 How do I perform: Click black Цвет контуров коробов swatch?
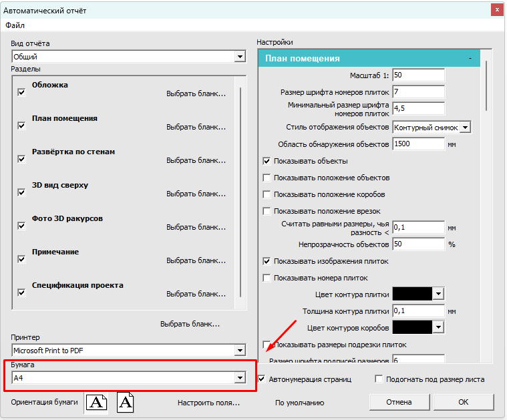[412, 327]
